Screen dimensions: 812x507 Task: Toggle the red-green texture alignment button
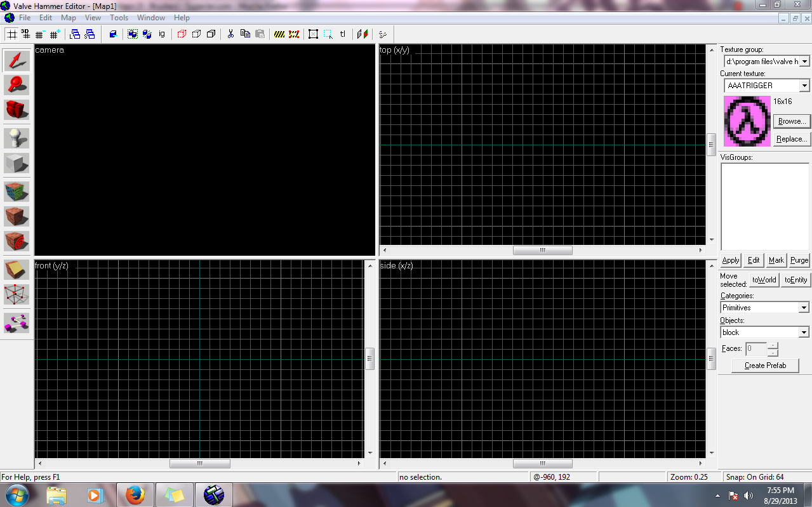point(363,34)
